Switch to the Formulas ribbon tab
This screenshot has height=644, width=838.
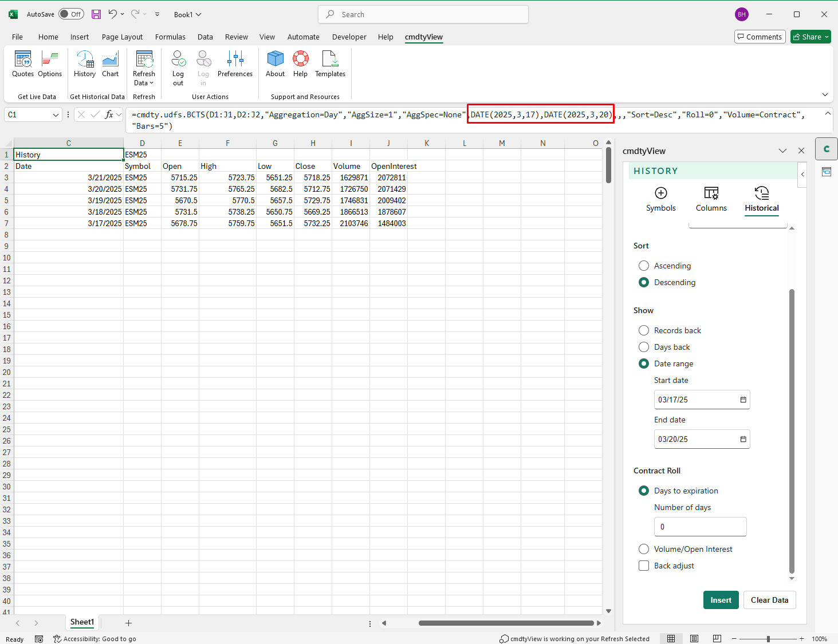(x=170, y=37)
